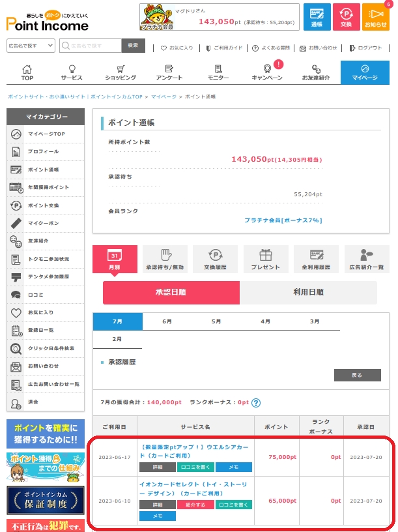The width and height of the screenshot is (398, 532).
Task: Open ご利用ガイド link
Action: [x=224, y=48]
